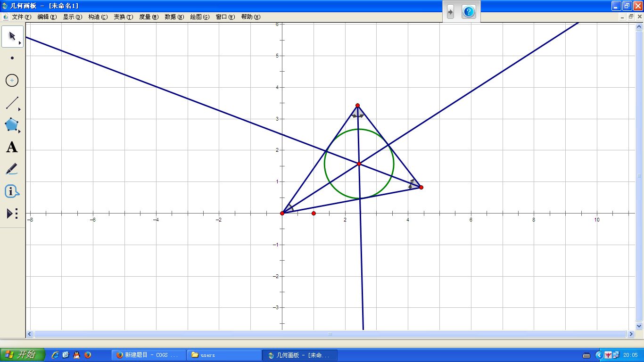Select the Point tool

pos(12,58)
